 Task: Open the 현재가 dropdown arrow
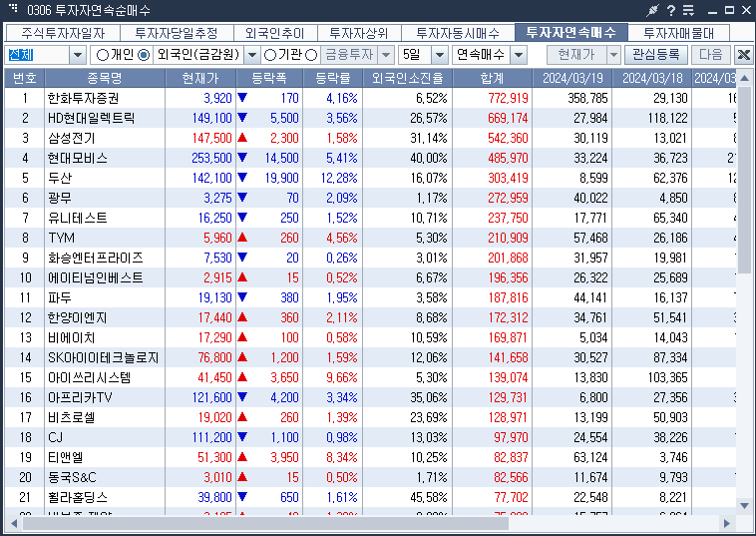click(613, 55)
